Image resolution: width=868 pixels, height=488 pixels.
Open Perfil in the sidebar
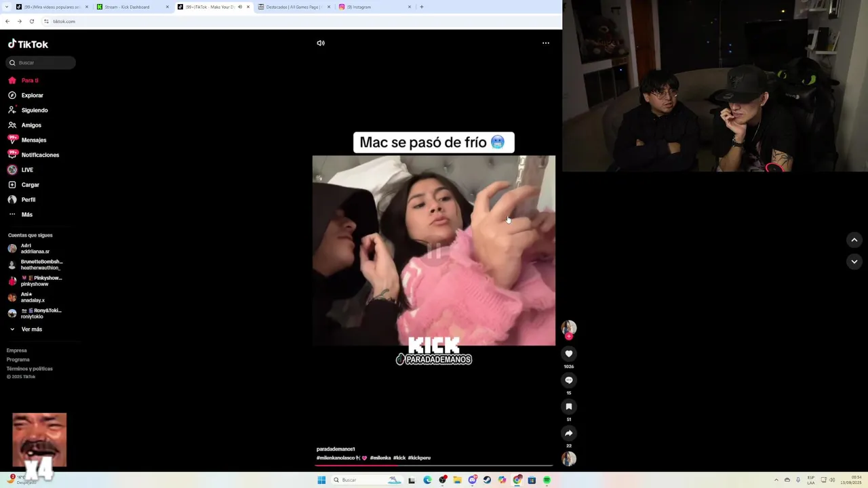(x=22, y=200)
